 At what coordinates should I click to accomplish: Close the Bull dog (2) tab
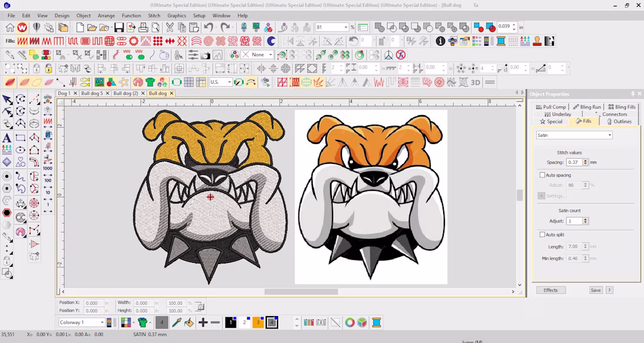click(x=143, y=93)
